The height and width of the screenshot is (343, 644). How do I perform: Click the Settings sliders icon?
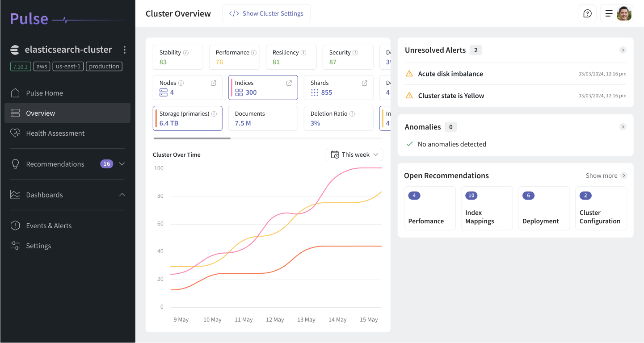coord(15,246)
